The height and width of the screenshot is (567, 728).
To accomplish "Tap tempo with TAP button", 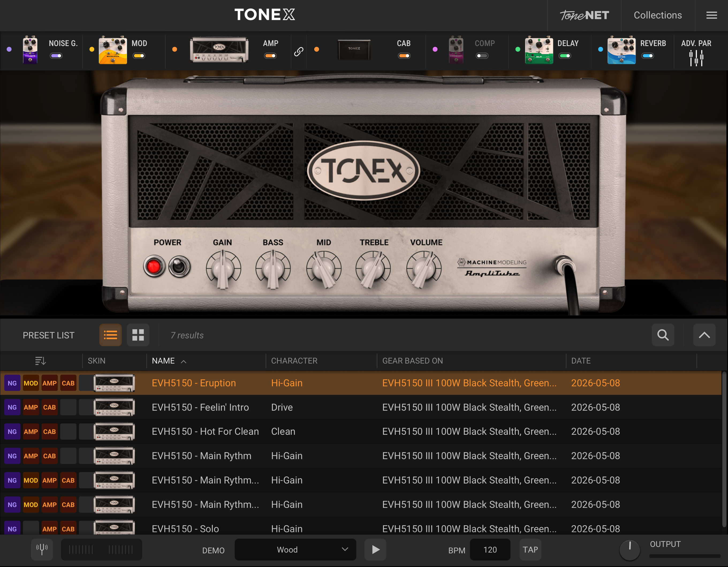I will pos(530,549).
